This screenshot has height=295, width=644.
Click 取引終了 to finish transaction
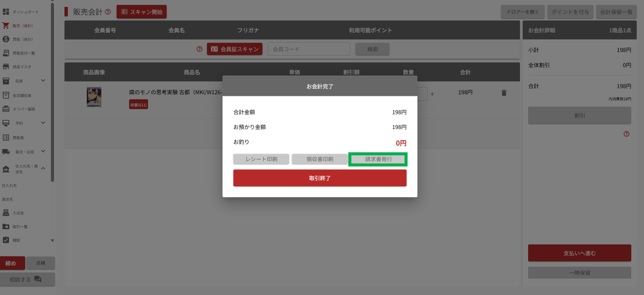pos(319,178)
